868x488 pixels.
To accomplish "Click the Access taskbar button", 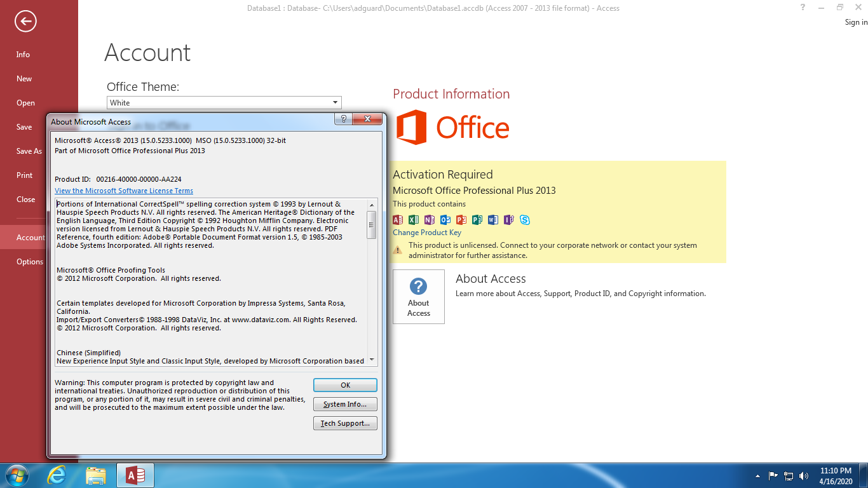I will click(x=135, y=475).
